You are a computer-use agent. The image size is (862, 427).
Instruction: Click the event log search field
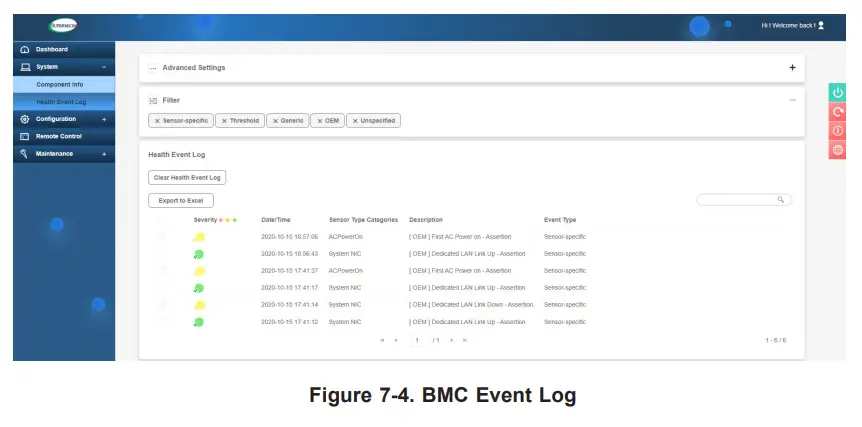point(744,199)
